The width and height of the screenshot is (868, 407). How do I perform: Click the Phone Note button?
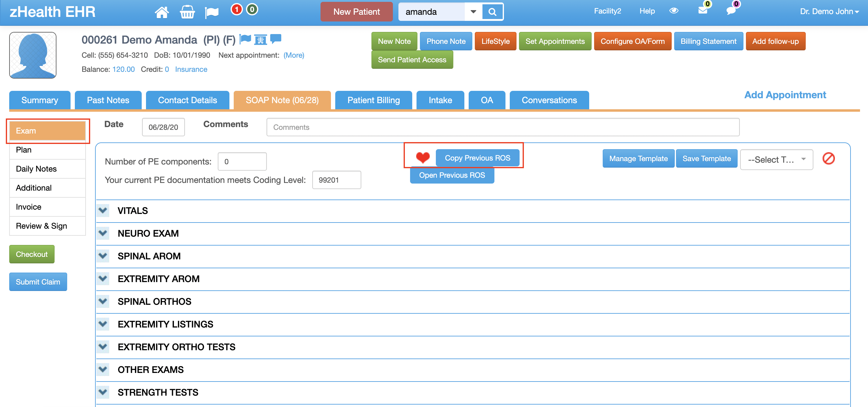(x=446, y=41)
